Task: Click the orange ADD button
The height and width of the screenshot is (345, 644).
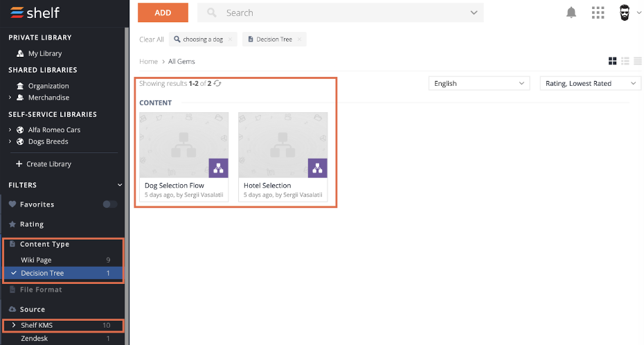Action: pos(163,12)
